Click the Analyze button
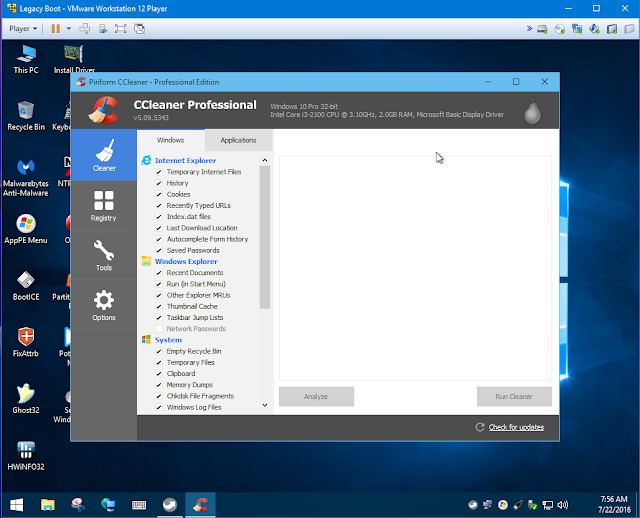The height and width of the screenshot is (518, 640). coord(316,397)
